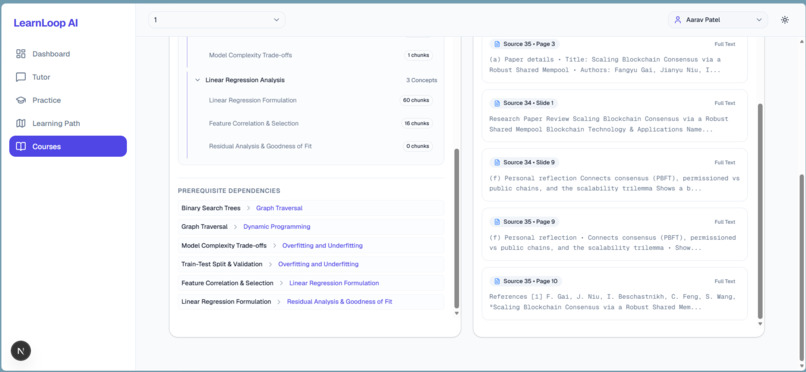The width and height of the screenshot is (806, 372).
Task: Click Full Text on Source 35 Page 9
Action: [x=725, y=222]
